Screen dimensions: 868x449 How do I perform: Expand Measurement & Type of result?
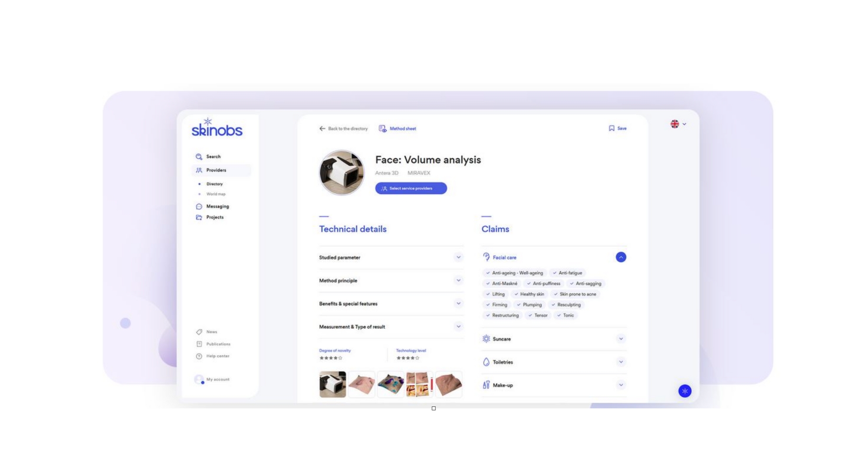[x=458, y=326]
